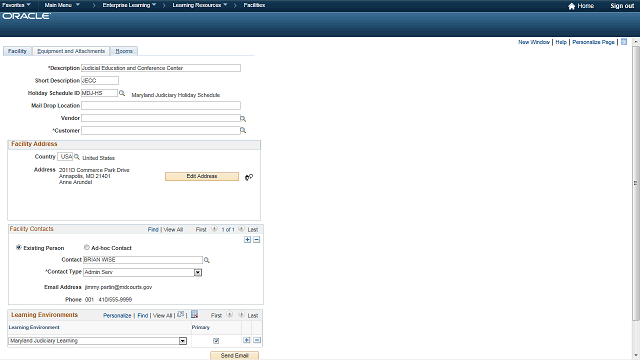The height and width of the screenshot is (360, 640).
Task: Open Holiday Schedule ID lookup magnifier
Action: 122,93
